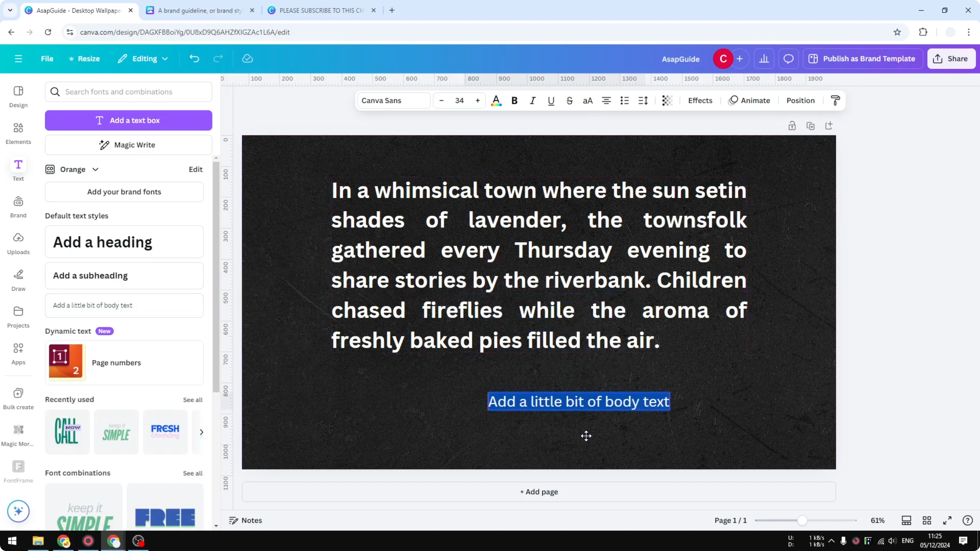980x551 pixels.
Task: Adjust the zoom level slider
Action: click(x=803, y=520)
